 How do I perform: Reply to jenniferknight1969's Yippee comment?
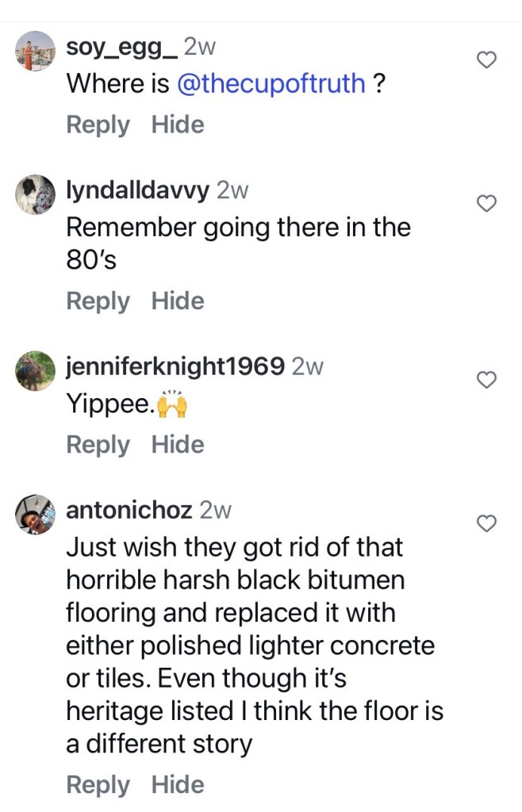coord(98,444)
